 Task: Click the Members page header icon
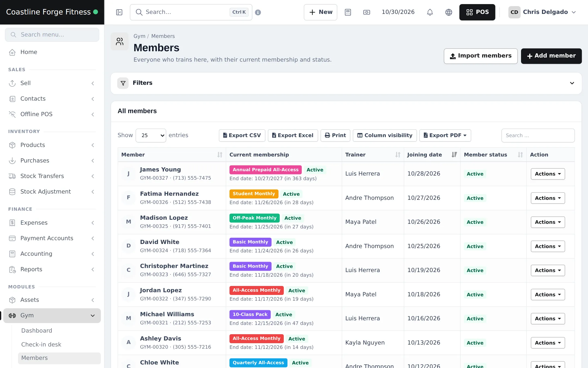[120, 41]
